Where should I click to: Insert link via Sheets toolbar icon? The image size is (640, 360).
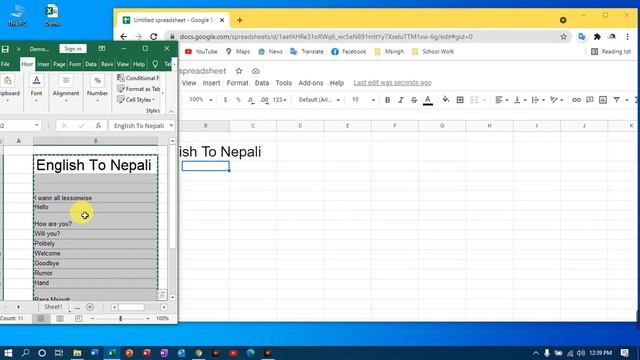[x=576, y=100]
